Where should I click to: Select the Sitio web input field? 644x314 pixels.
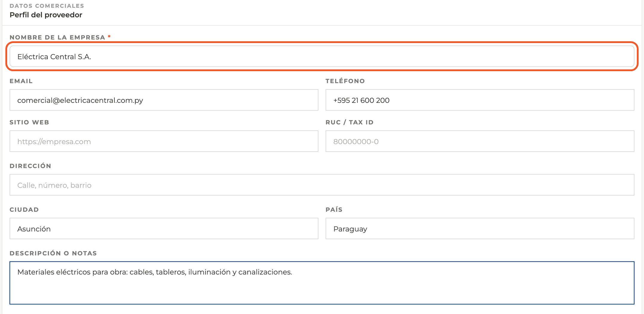coord(164,141)
